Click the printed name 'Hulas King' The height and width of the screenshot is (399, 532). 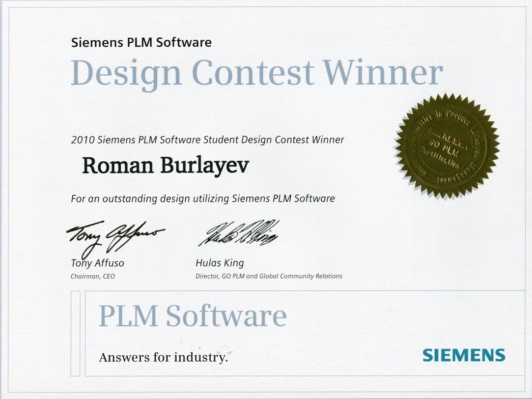(x=220, y=263)
